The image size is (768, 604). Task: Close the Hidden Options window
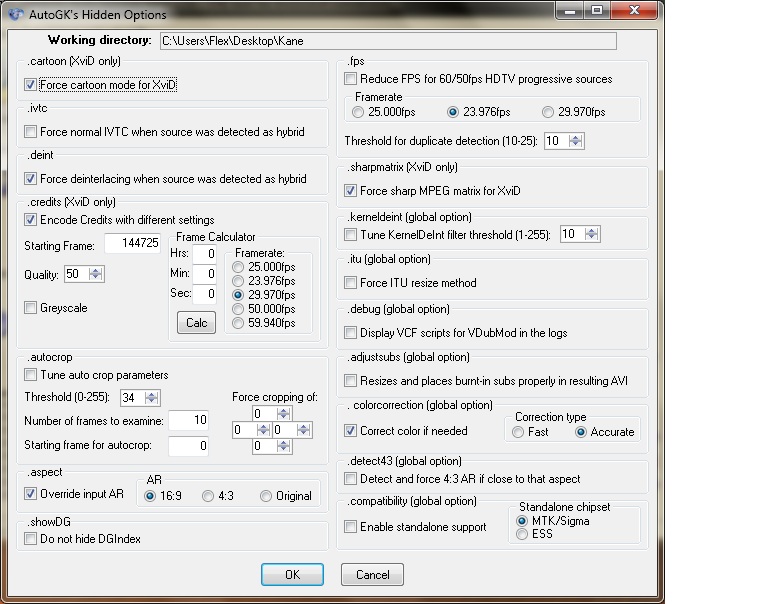pos(634,10)
